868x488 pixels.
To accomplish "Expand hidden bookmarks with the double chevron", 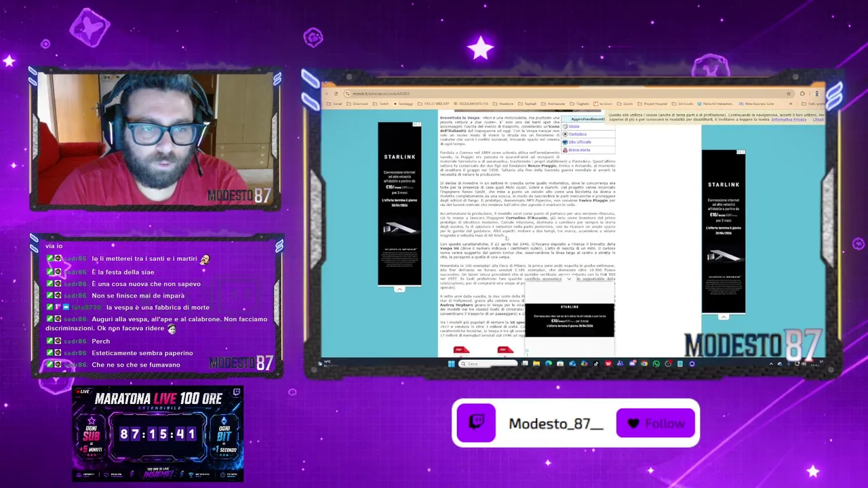I will (x=791, y=104).
